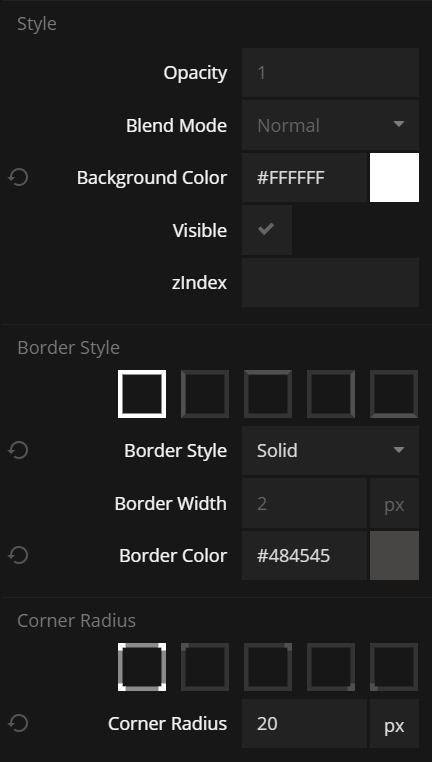This screenshot has height=762, width=432.
Task: Open the Corner Radius px unit selector
Action: pos(394,724)
